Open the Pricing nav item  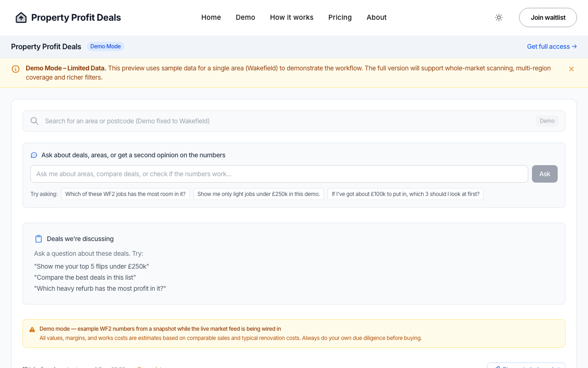click(x=340, y=17)
